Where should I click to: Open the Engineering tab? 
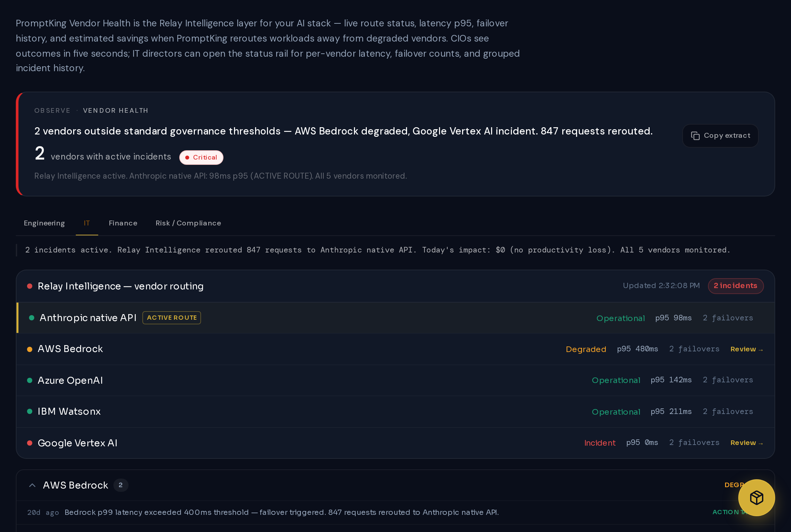[x=44, y=223]
